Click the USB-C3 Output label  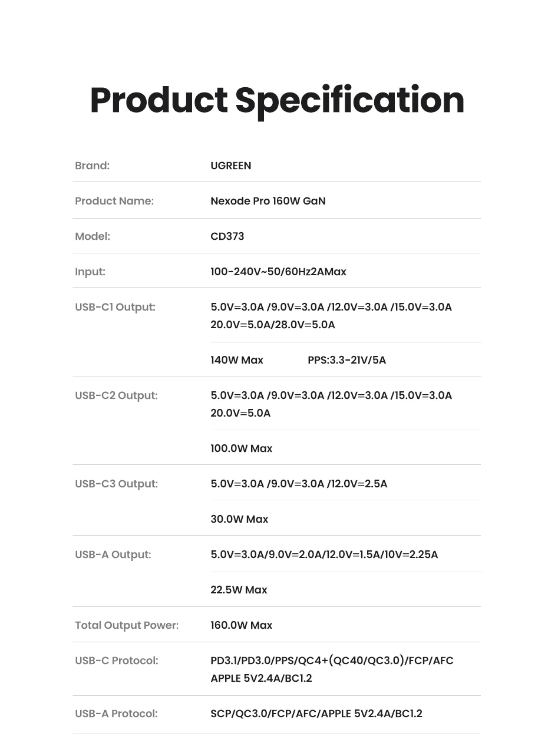tap(117, 484)
